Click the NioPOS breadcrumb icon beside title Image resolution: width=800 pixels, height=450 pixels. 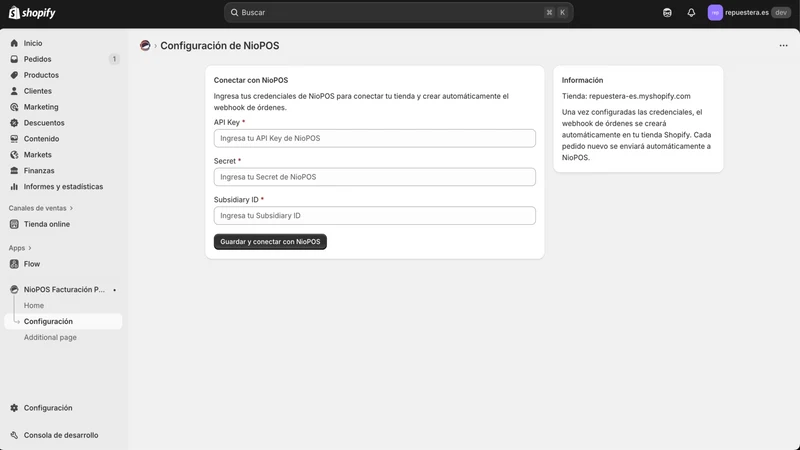(x=145, y=45)
